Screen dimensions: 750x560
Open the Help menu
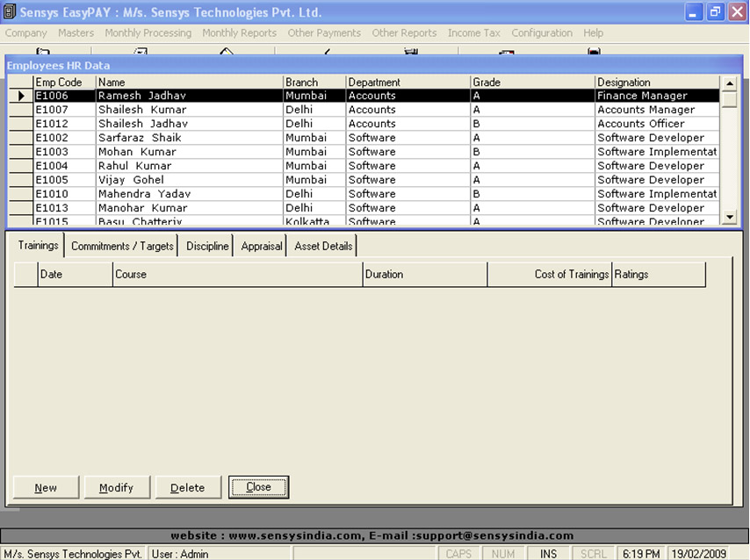click(593, 33)
